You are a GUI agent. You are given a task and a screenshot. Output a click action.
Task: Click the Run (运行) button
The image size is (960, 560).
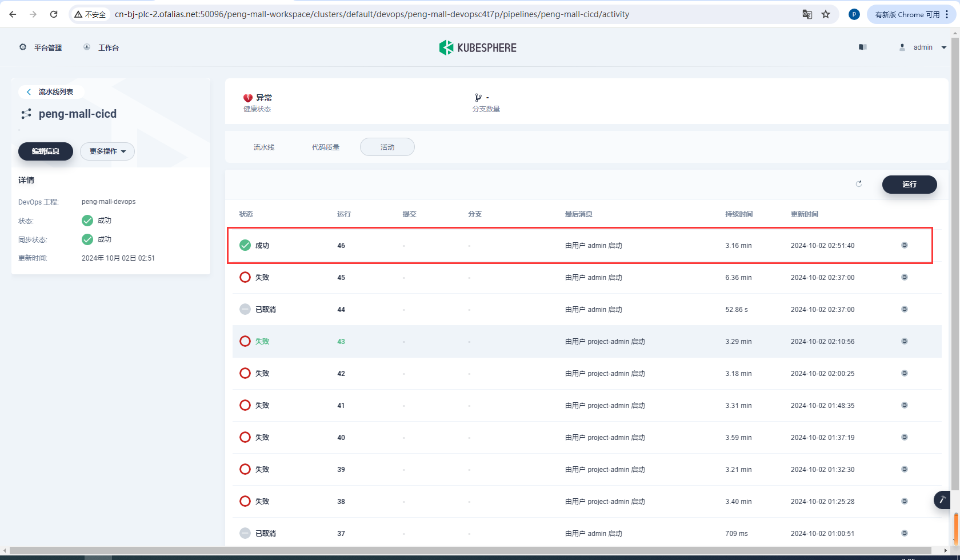pyautogui.click(x=910, y=185)
